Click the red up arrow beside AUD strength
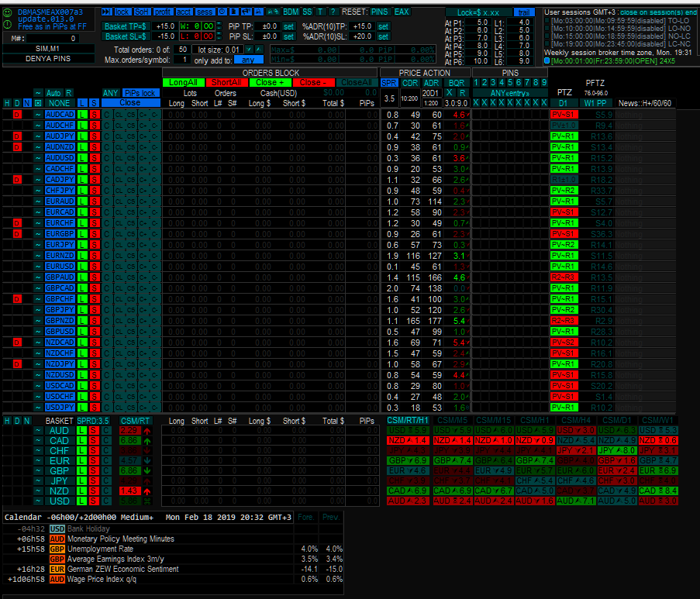 (x=147, y=431)
